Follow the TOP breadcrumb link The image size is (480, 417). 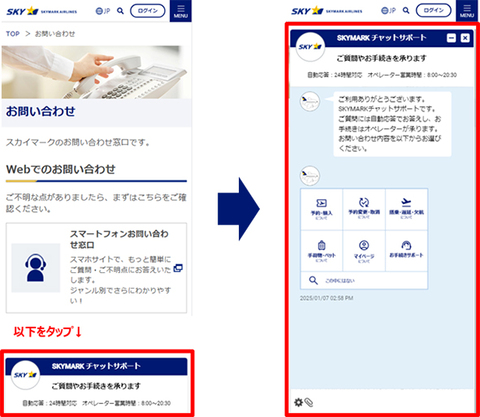point(13,34)
